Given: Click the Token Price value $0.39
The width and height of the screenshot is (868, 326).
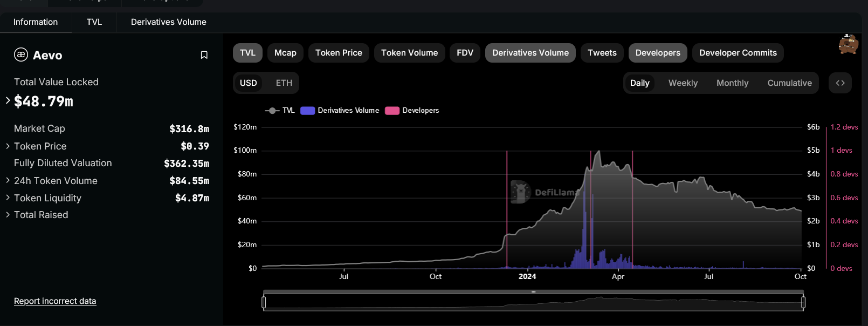Looking at the screenshot, I should pyautogui.click(x=195, y=146).
